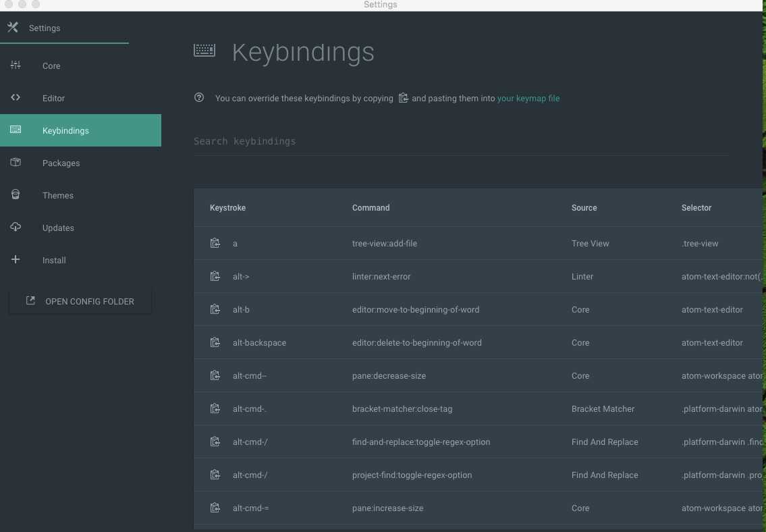Click the 'alt-b' keystroke cell
The width and height of the screenshot is (766, 532).
click(241, 309)
